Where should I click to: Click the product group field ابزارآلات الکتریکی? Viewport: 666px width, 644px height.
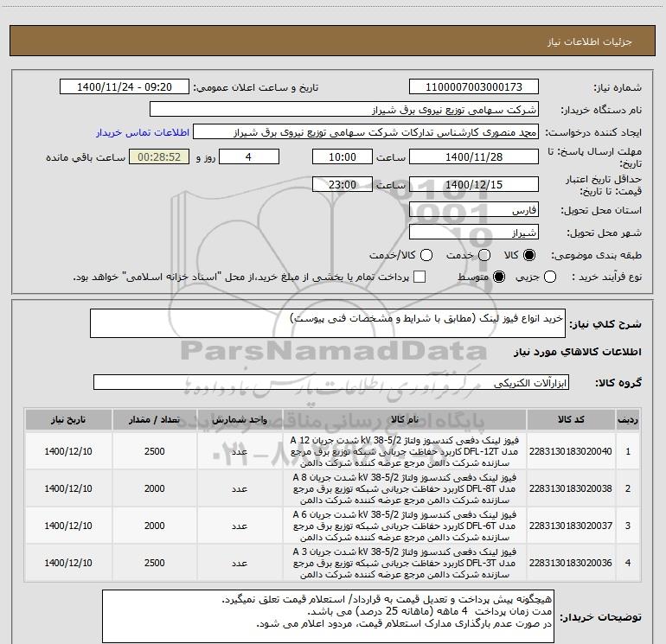pos(331,382)
